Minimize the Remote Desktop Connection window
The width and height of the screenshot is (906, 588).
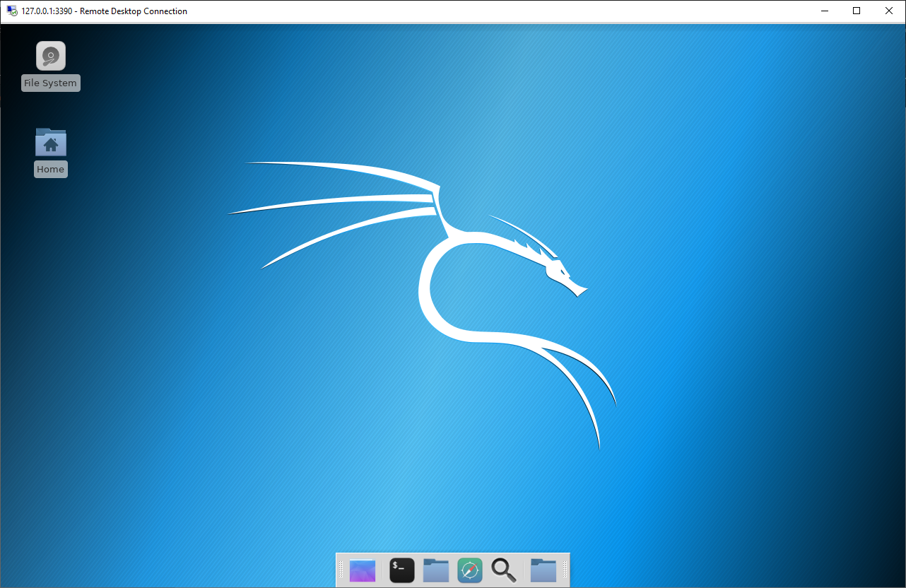click(x=824, y=11)
